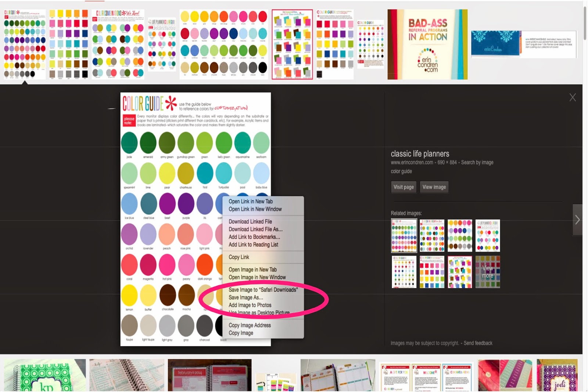Choose Open Link in New Window
The image size is (588, 392).
pos(255,209)
